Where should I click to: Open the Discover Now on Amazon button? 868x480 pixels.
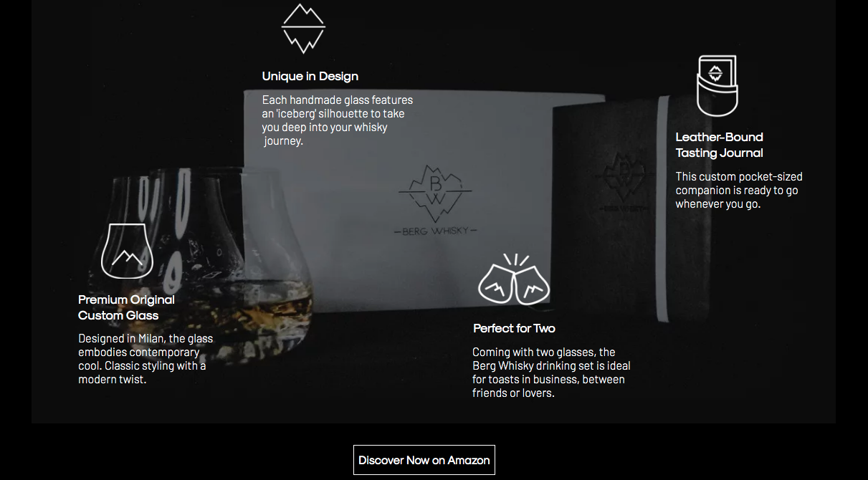point(424,460)
